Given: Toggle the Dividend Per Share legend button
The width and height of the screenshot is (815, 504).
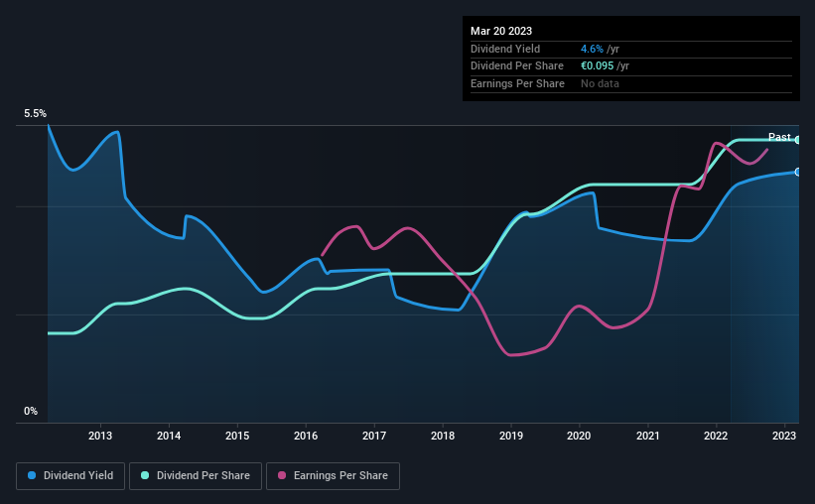Looking at the screenshot, I should pyautogui.click(x=196, y=476).
